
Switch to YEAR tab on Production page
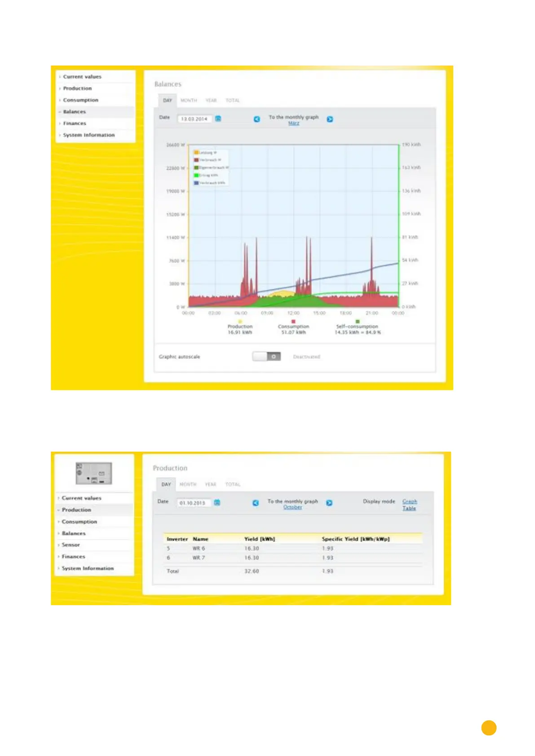pyautogui.click(x=211, y=484)
